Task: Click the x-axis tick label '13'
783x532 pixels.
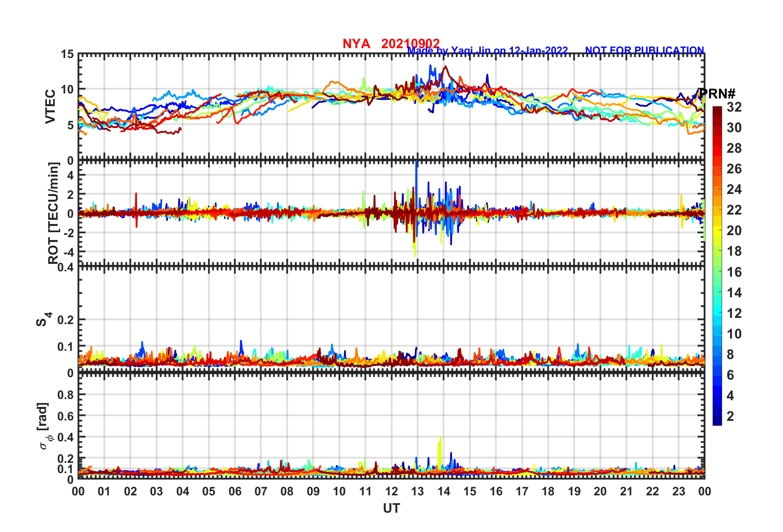Action: click(x=417, y=491)
